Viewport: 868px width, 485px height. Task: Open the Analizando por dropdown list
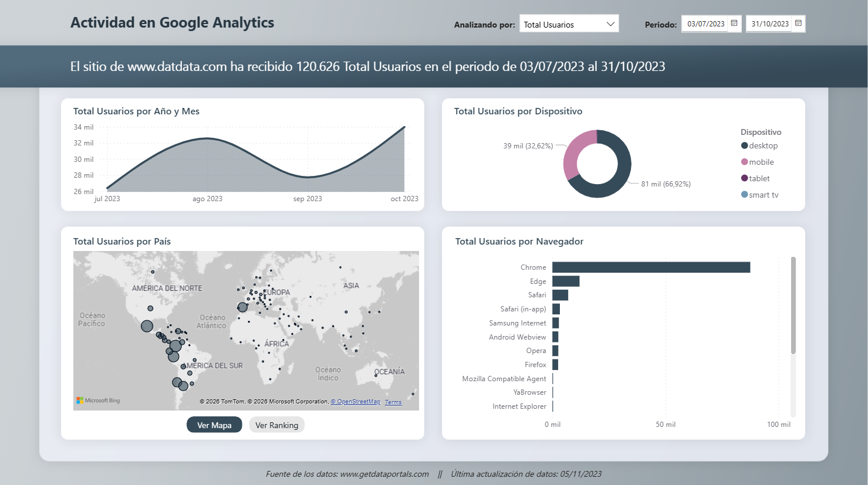tap(569, 23)
